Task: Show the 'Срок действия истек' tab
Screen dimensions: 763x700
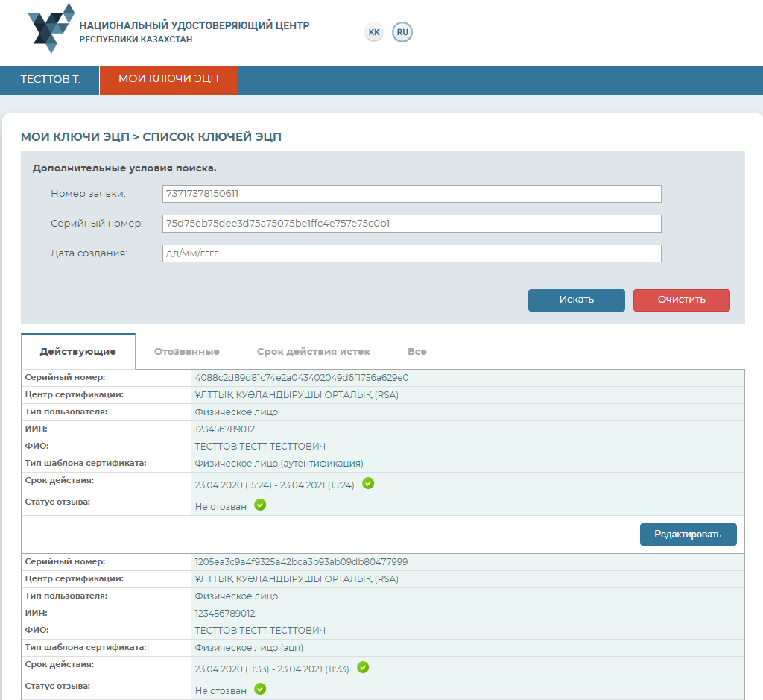Action: [313, 351]
